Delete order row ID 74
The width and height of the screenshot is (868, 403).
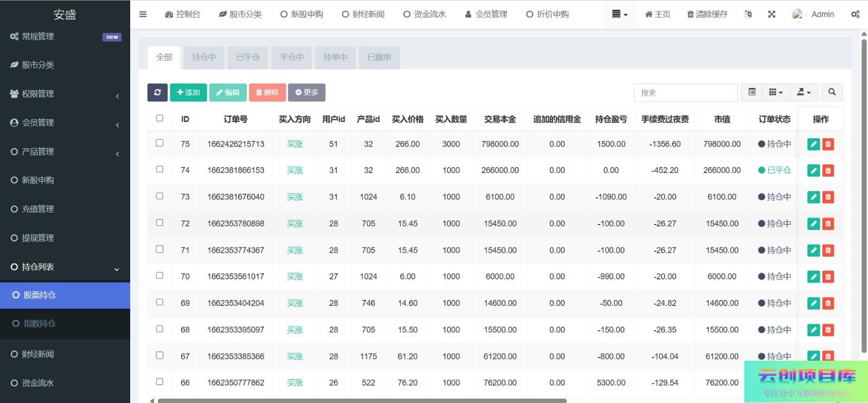pyautogui.click(x=828, y=171)
